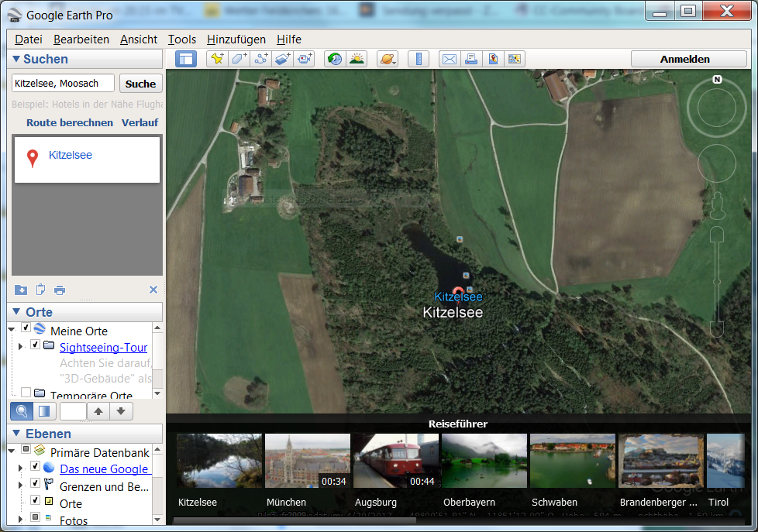
Task: Move item up with arrow button
Action: (98, 411)
